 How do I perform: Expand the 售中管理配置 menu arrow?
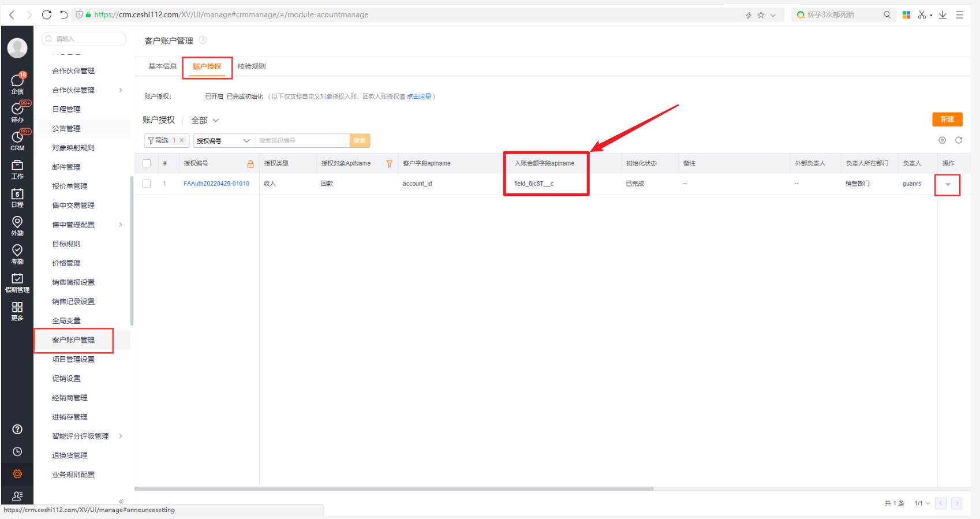[x=121, y=225]
